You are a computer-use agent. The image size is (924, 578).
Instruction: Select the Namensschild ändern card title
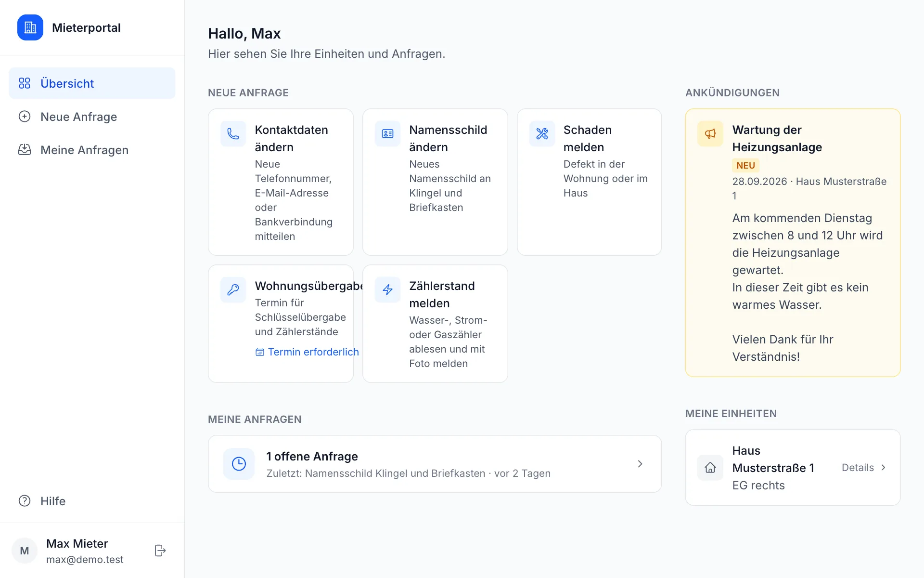point(448,138)
